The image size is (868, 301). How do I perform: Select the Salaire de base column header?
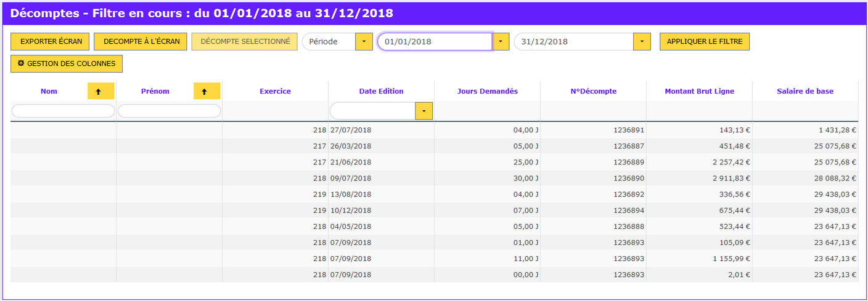coord(805,91)
